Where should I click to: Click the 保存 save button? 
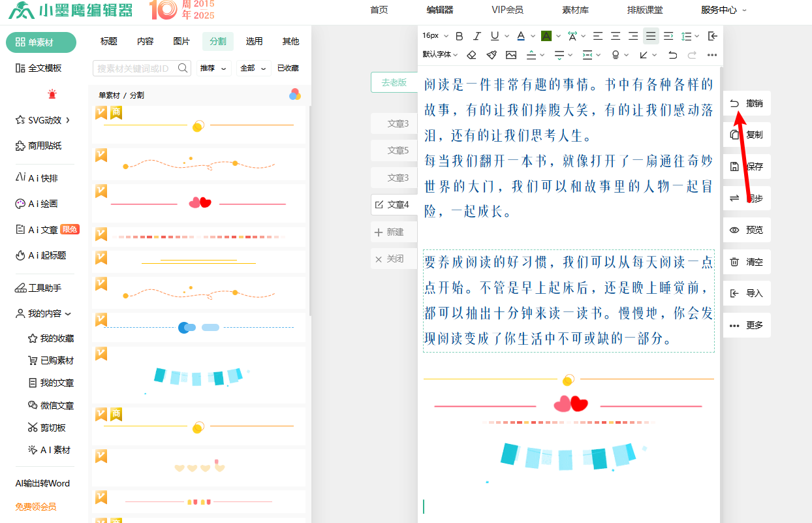tap(747, 166)
